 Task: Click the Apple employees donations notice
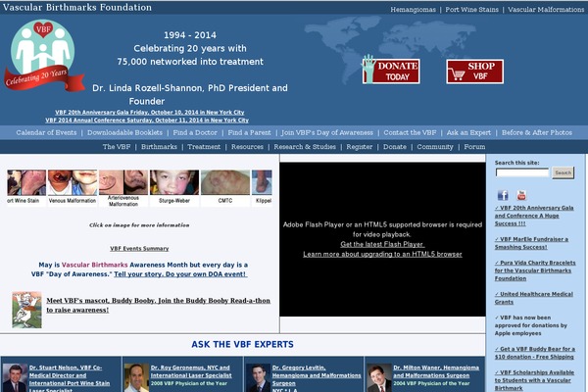pyautogui.click(x=530, y=325)
